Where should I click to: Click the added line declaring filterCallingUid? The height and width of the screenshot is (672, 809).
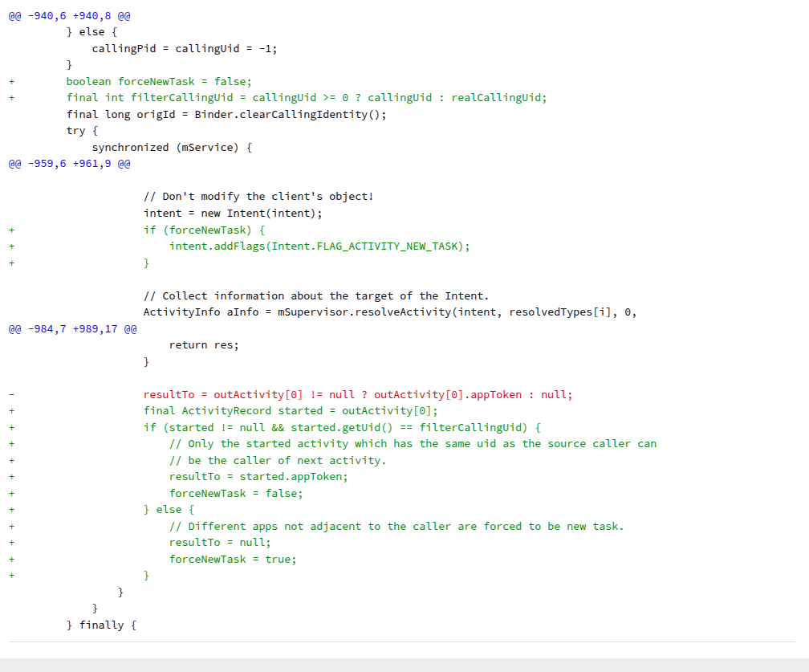[x=306, y=98]
